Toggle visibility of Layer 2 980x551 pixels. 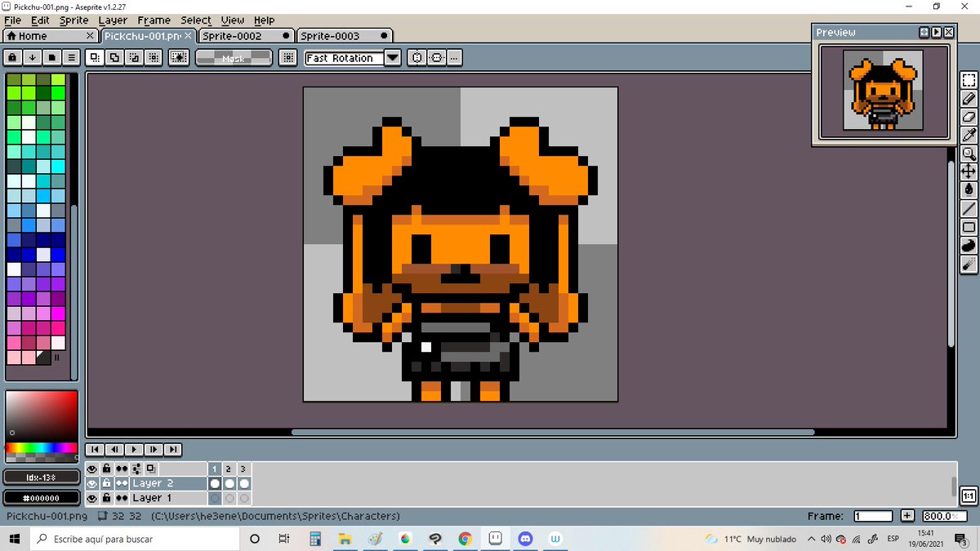91,484
